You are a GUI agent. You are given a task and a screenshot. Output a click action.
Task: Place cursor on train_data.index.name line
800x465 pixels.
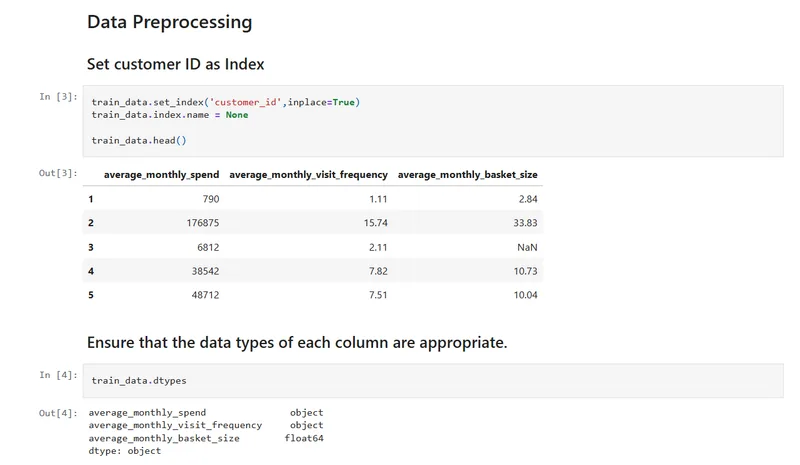coord(169,115)
